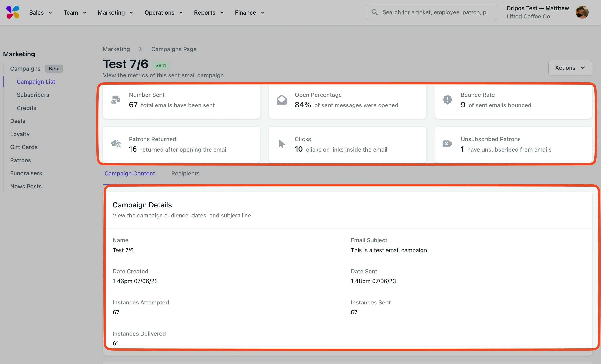Expand the Reports navigation dropdown

pyautogui.click(x=209, y=12)
